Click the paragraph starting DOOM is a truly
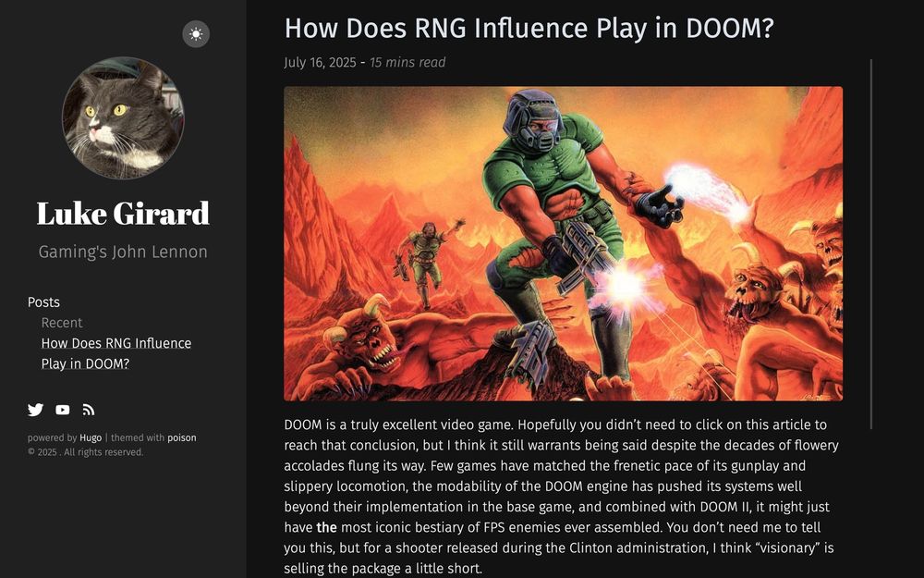This screenshot has height=578, width=924. point(561,497)
